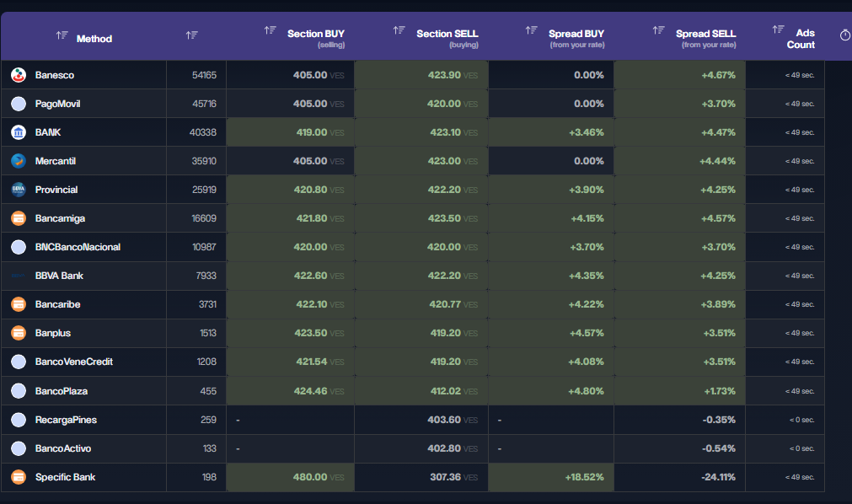
Task: Sort by Ads Count sort icon
Action: pos(779,29)
